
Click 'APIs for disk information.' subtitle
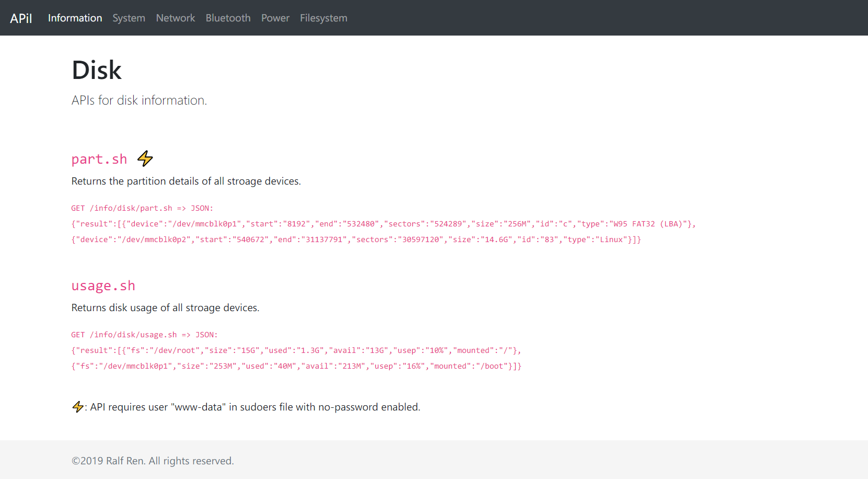point(140,100)
